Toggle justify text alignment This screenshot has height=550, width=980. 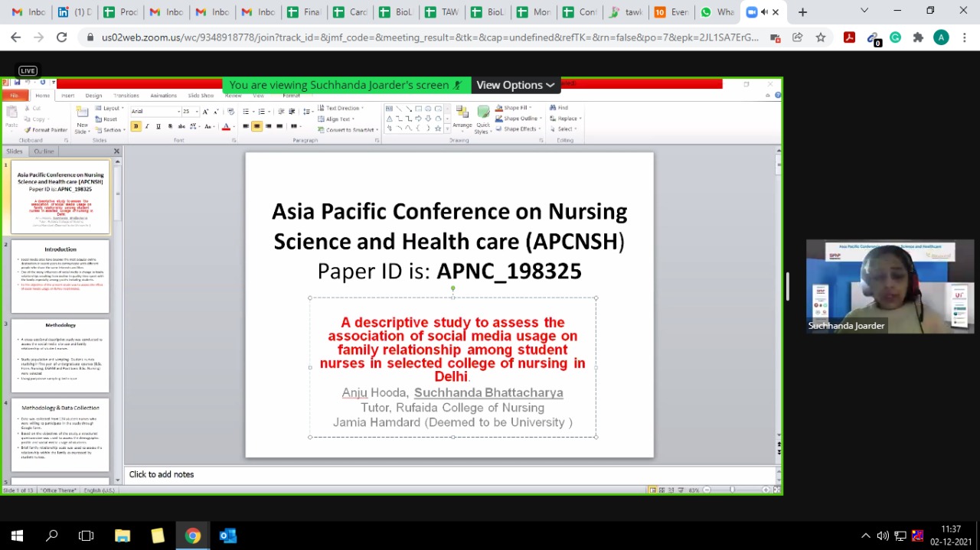point(279,126)
